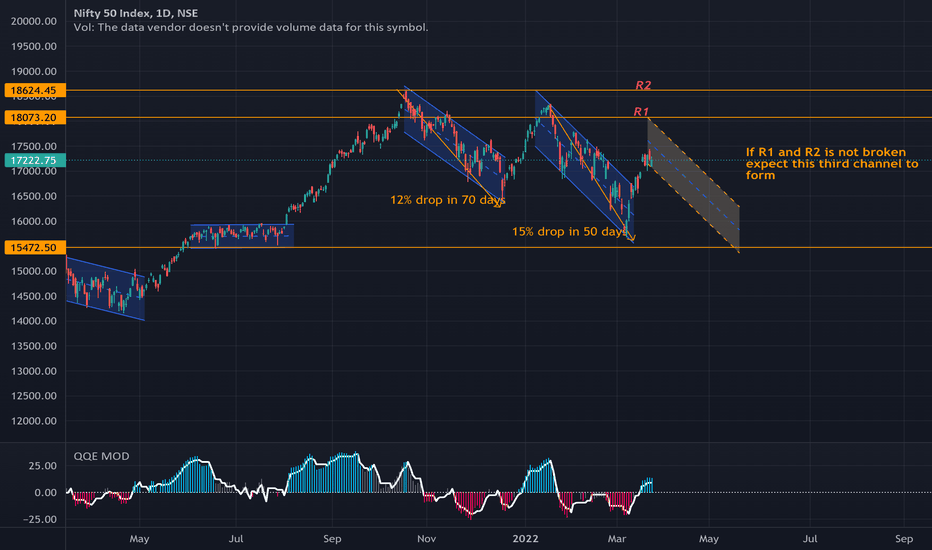The width and height of the screenshot is (932, 550).
Task: Click the 16000.00 price axis label
Action: click(34, 221)
